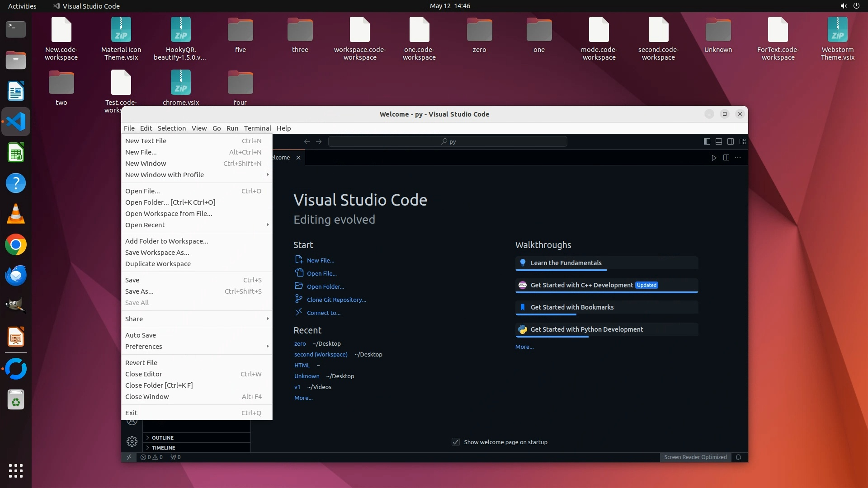The width and height of the screenshot is (868, 488).
Task: Open Customize Layout icon in title bar
Action: tap(742, 141)
